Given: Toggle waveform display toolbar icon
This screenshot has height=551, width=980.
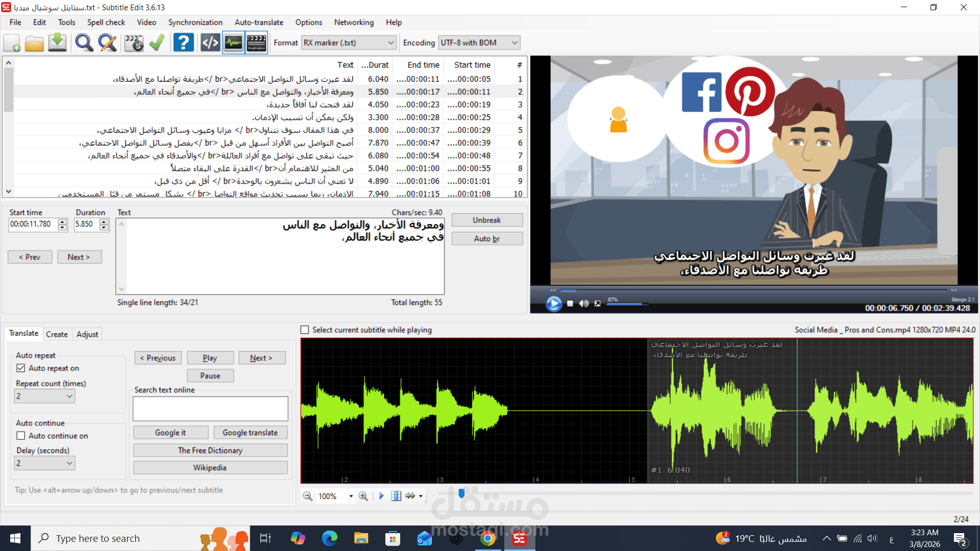Looking at the screenshot, I should click(x=233, y=43).
